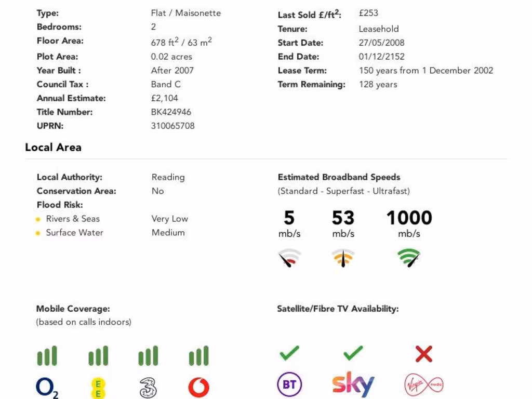532x399 pixels.
Task: Click the BT TV logo
Action: coord(289,385)
